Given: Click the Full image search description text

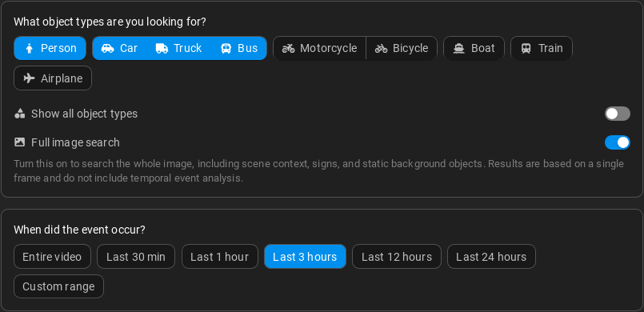Looking at the screenshot, I should click(x=318, y=170).
